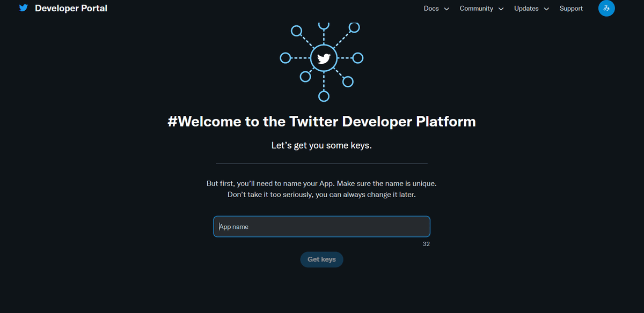Screen dimensions: 644x313
Task: Open the Developer Portal home link
Action: coord(71,8)
